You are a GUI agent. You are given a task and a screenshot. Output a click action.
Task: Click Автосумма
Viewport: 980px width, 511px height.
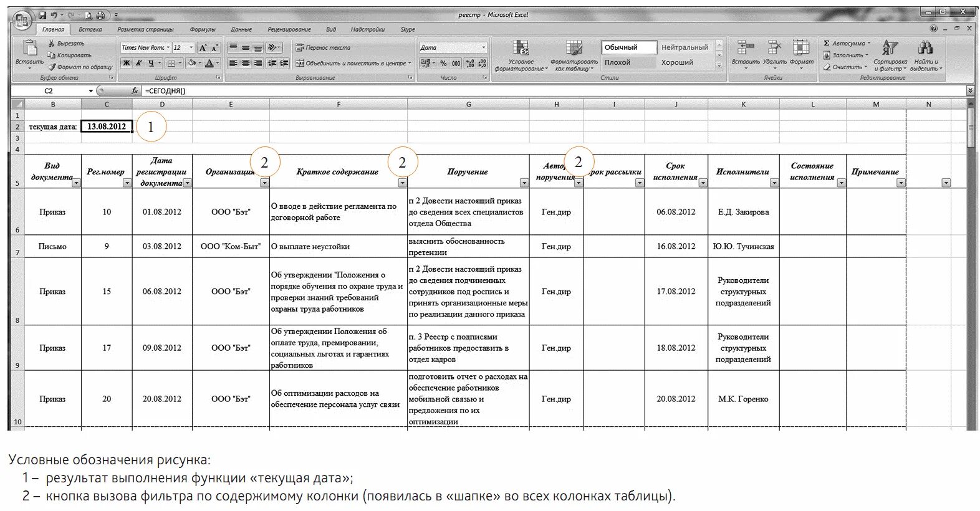point(845,44)
